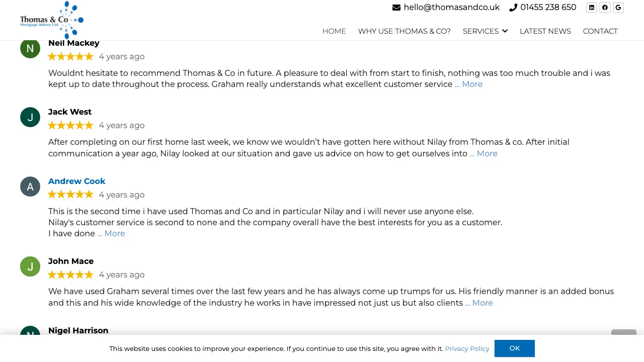644x362 pixels.
Task: Click John Mace's avatar icon
Action: tap(30, 266)
